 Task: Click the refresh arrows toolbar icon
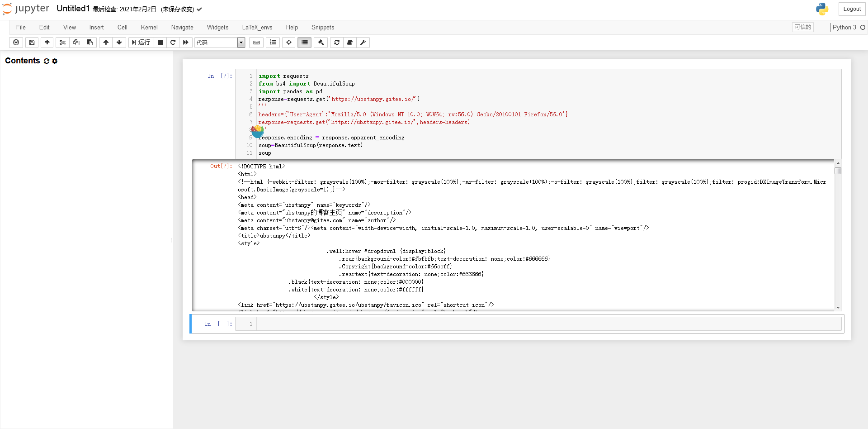point(337,43)
